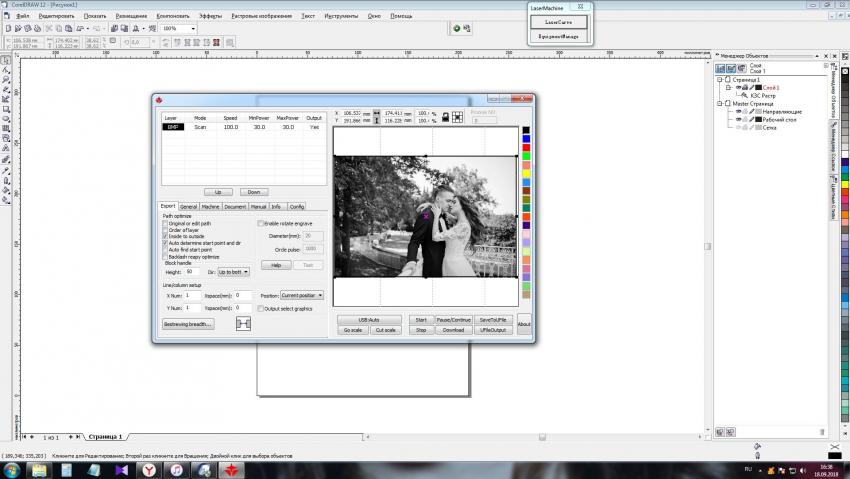
Task: Select the Zoom tool in the toolbox
Action: 6,79
